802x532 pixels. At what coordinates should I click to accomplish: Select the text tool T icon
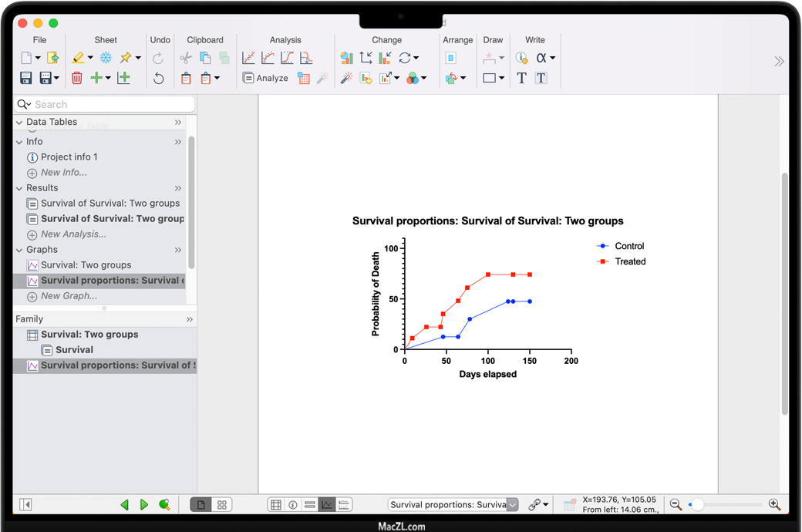click(521, 78)
